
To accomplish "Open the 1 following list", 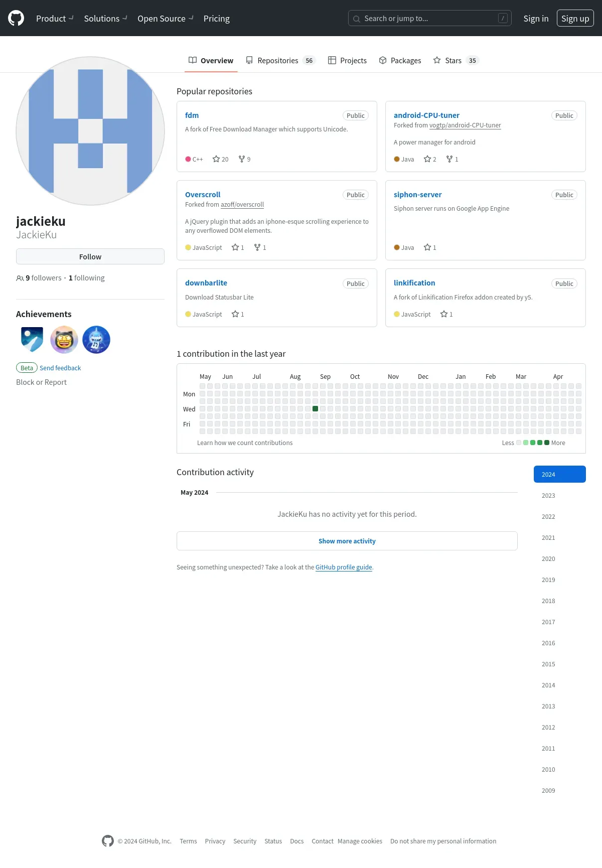I will tap(87, 278).
